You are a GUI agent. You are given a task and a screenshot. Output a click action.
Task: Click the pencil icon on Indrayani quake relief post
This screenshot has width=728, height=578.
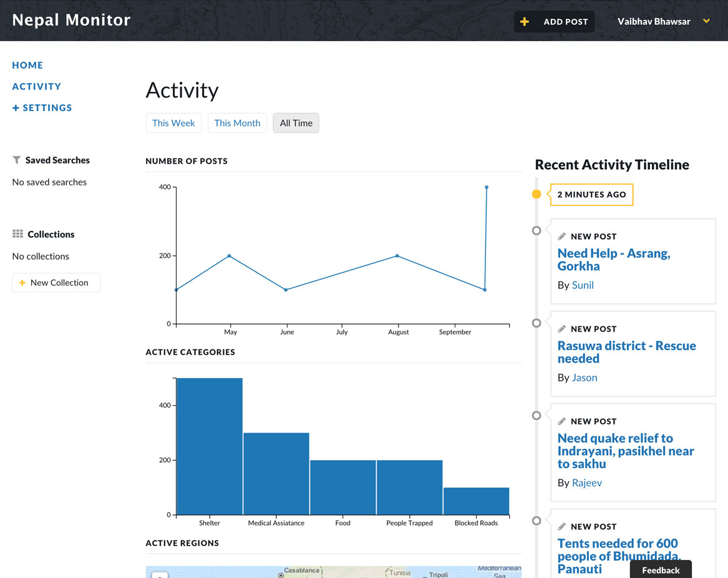coord(562,421)
